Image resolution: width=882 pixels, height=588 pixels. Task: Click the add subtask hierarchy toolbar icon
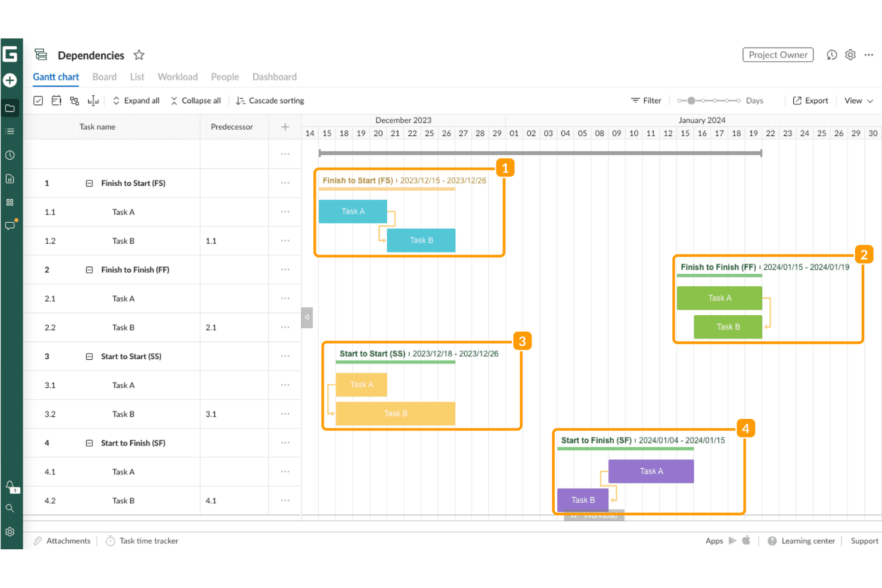[x=74, y=101]
